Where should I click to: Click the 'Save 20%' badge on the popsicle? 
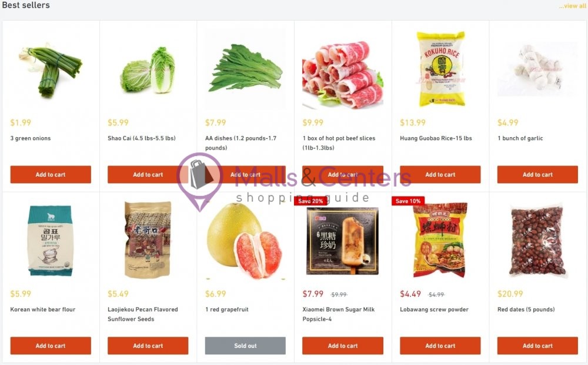click(310, 201)
